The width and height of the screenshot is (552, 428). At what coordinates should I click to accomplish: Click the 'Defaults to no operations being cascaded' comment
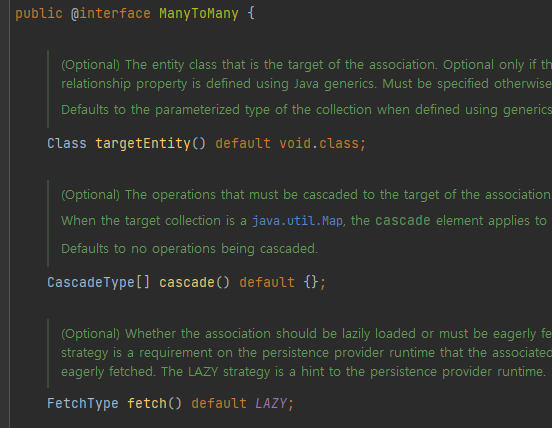[x=189, y=249]
